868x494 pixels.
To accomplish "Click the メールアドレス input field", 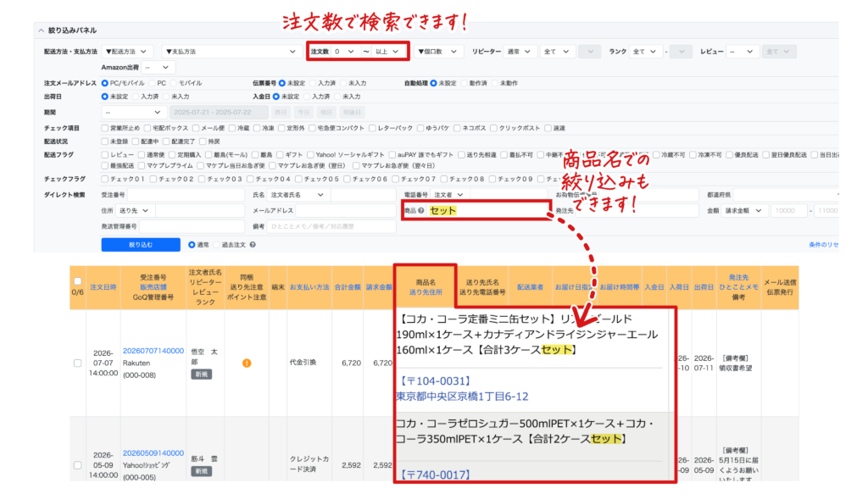I will coord(346,211).
